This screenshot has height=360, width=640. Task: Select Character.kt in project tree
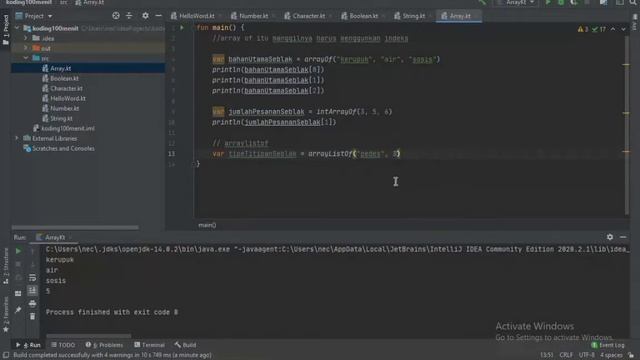tap(66, 88)
